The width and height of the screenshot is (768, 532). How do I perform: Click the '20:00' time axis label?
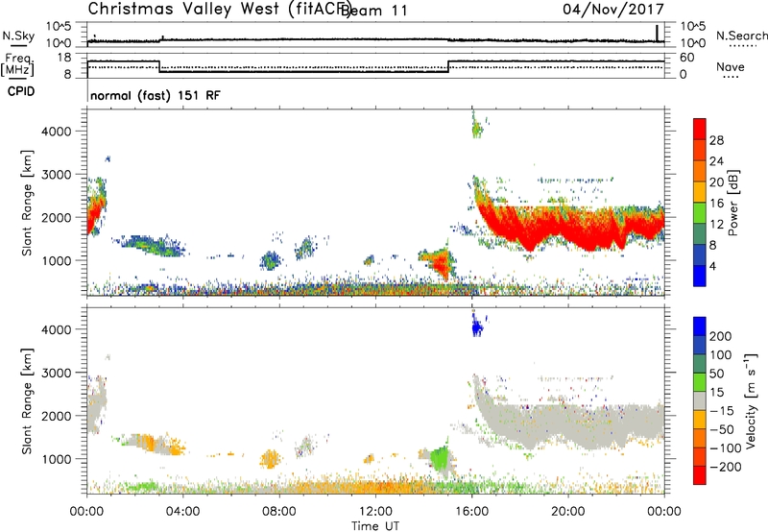tap(567, 512)
